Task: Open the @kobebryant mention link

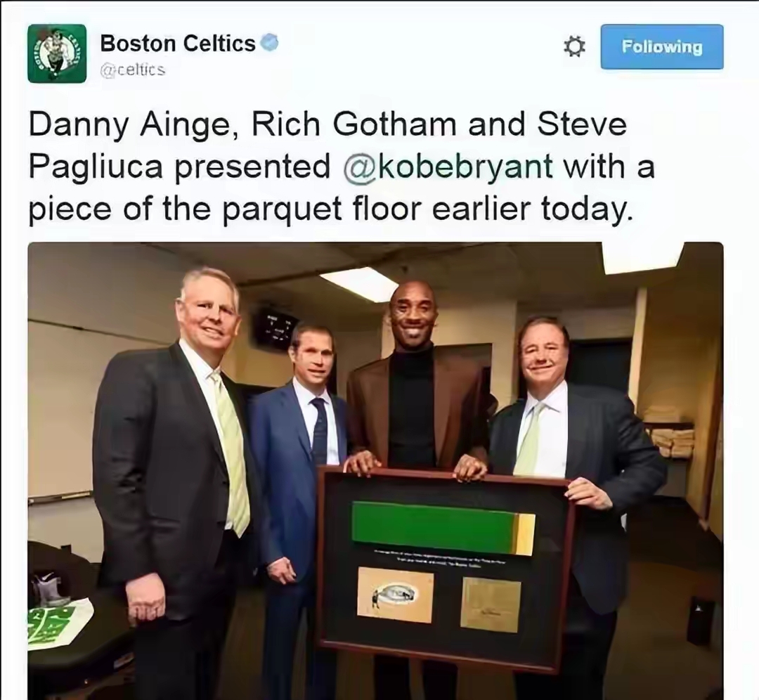Action: (448, 167)
